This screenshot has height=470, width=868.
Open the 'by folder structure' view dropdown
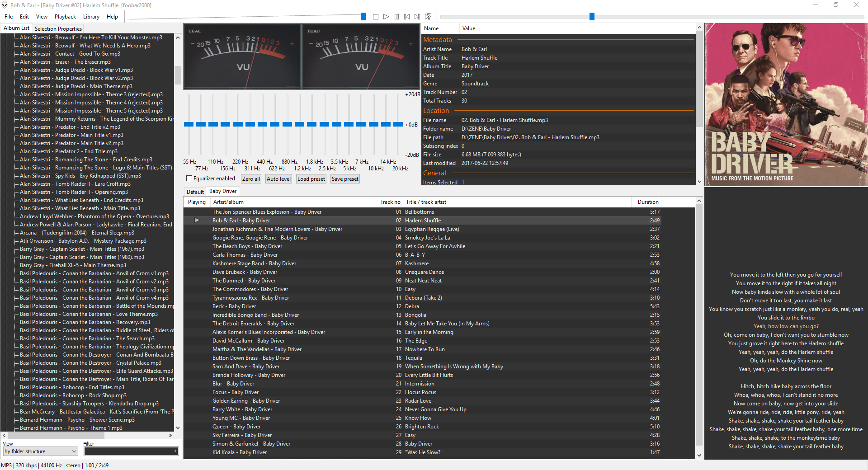[40, 451]
